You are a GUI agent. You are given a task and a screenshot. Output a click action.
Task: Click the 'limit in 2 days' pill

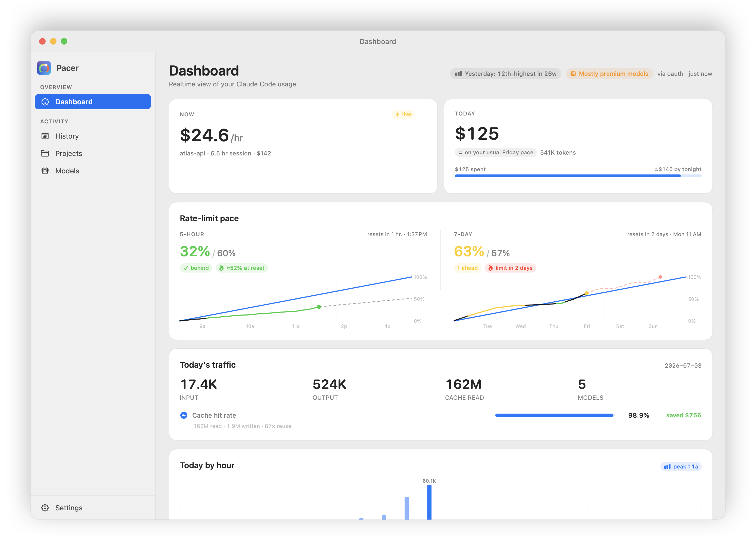pyautogui.click(x=510, y=268)
